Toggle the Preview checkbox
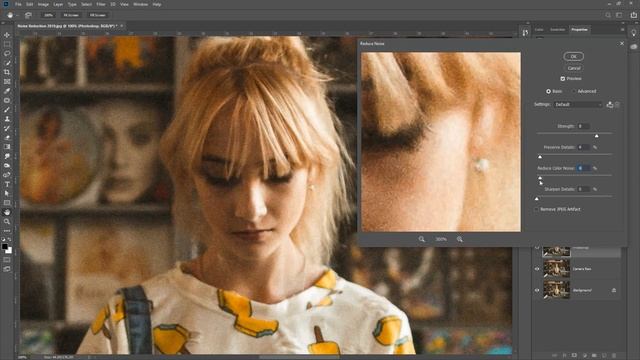This screenshot has height=360, width=640. click(562, 78)
